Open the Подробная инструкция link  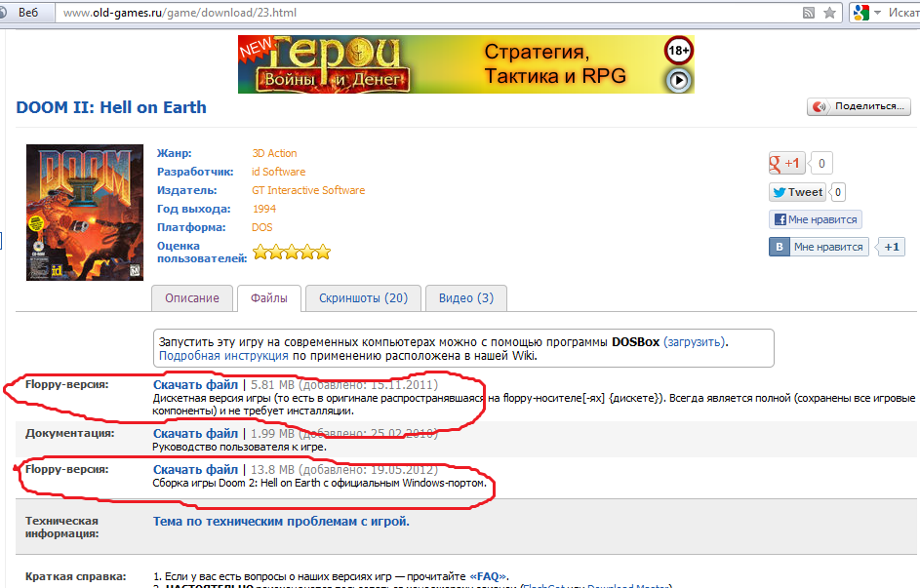pyautogui.click(x=223, y=356)
